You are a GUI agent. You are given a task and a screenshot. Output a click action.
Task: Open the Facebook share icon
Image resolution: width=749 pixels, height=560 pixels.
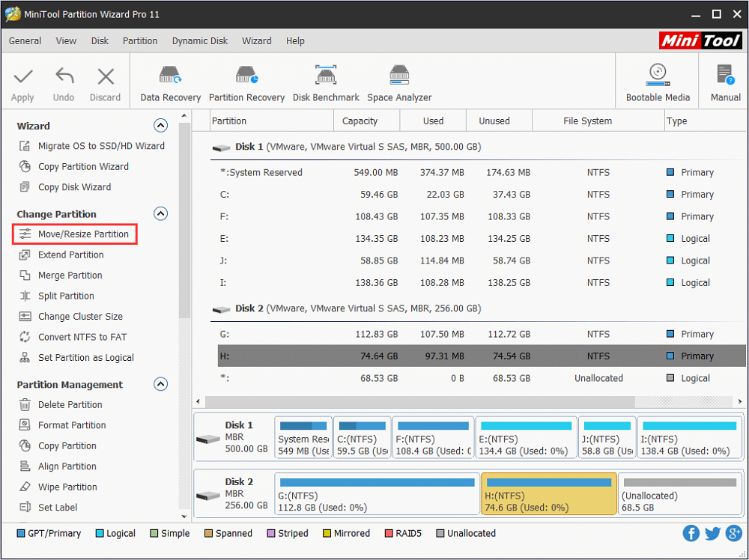point(691,533)
